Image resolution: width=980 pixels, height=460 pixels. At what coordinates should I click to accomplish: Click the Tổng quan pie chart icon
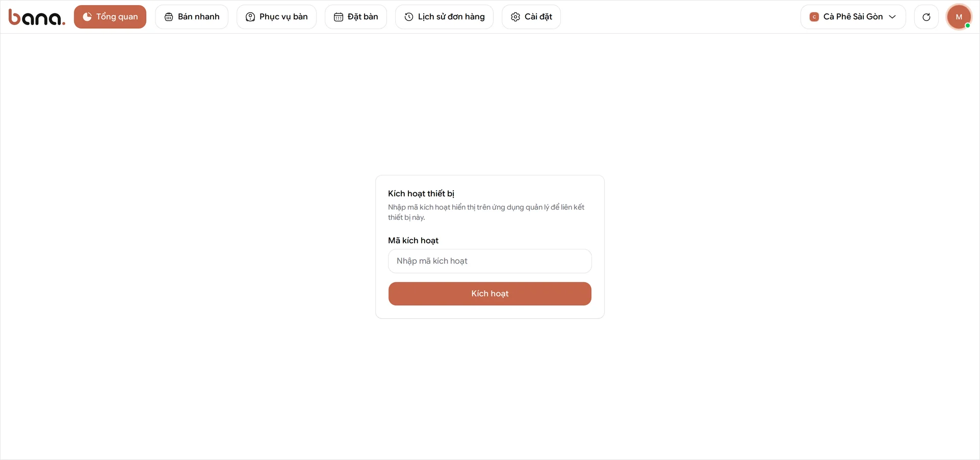(87, 17)
